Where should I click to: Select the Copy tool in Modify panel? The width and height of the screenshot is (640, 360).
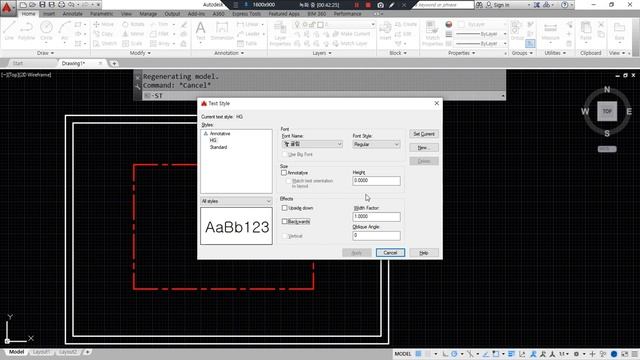103,34
